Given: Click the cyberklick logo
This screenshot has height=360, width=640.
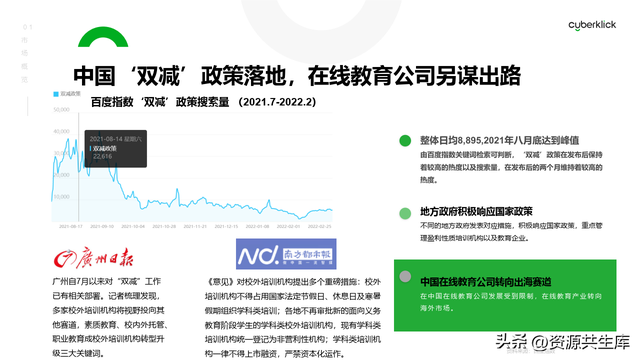Looking at the screenshot, I should click(x=592, y=25).
